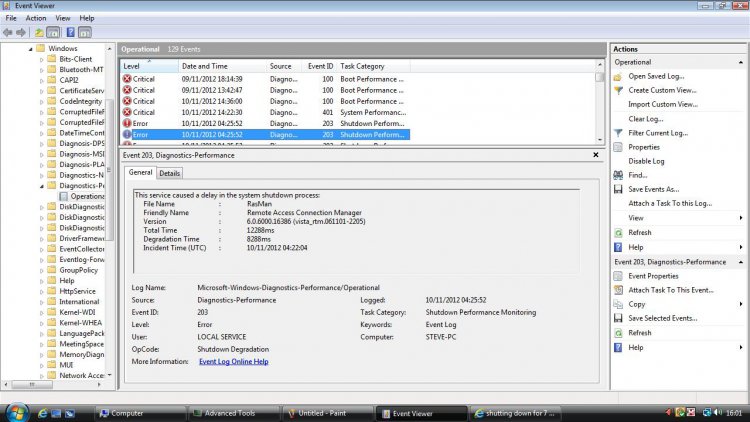Click Save Events As floppy icon
This screenshot has width=750, height=422.
pyautogui.click(x=618, y=189)
